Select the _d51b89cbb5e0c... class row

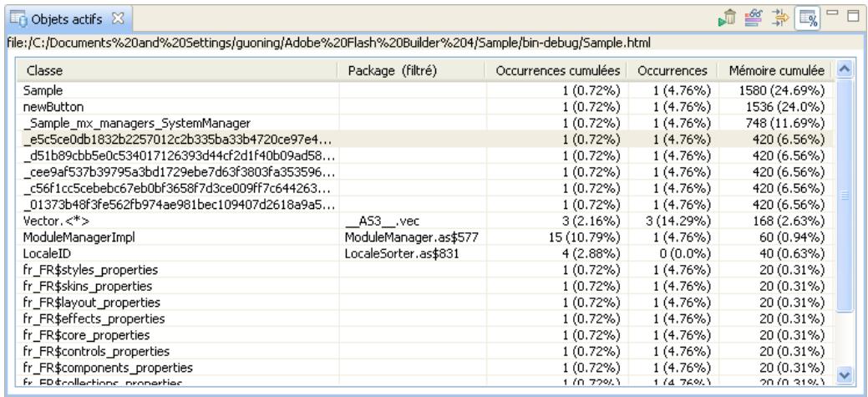click(427, 155)
